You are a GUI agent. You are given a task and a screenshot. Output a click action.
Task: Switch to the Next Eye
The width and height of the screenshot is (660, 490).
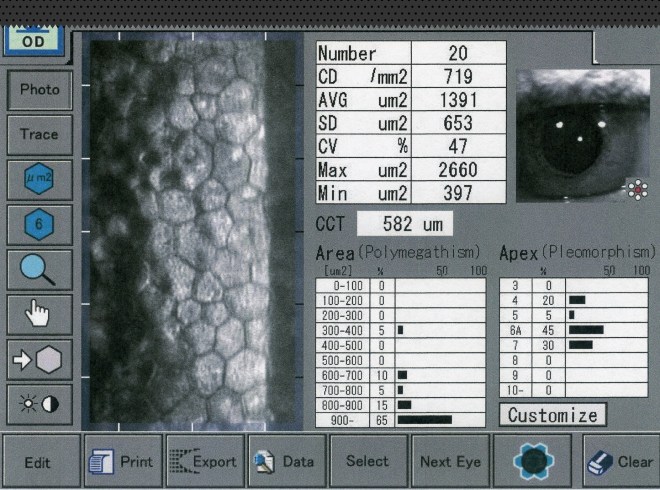point(449,461)
